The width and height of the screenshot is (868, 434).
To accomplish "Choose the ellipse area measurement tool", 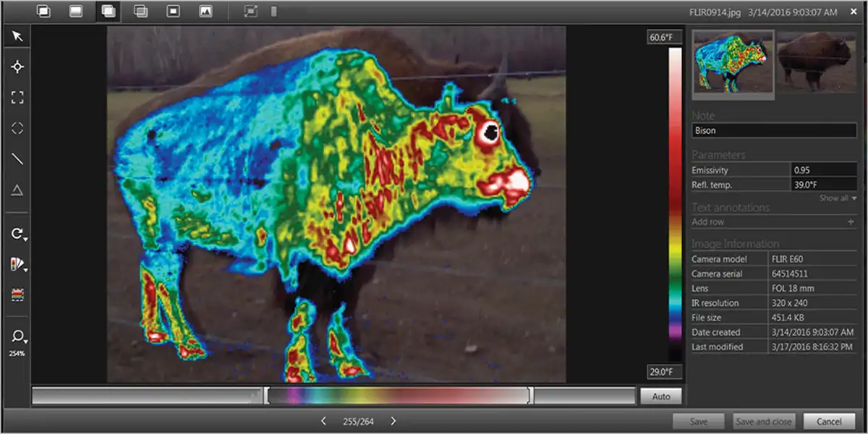I will pyautogui.click(x=17, y=128).
